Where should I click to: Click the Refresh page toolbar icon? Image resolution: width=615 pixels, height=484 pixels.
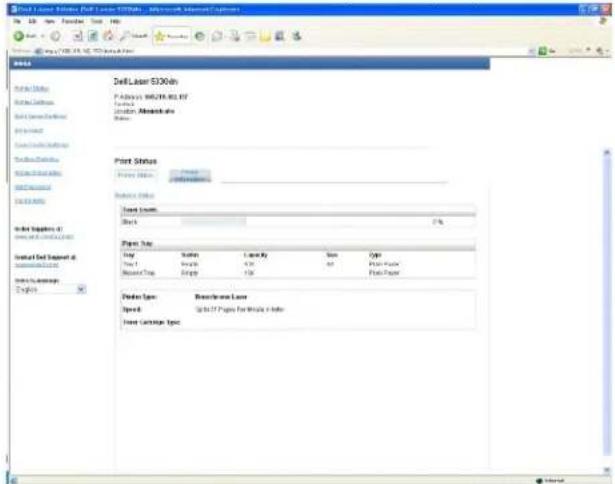tap(93, 36)
